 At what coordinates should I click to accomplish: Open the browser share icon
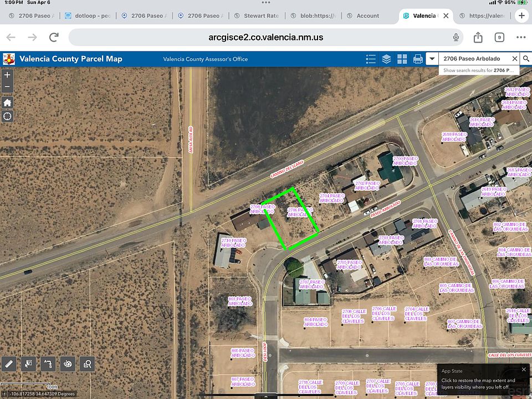[x=478, y=37]
